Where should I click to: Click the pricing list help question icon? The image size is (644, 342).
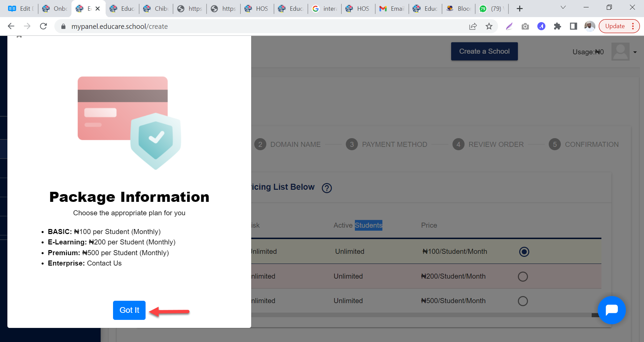[x=327, y=188]
